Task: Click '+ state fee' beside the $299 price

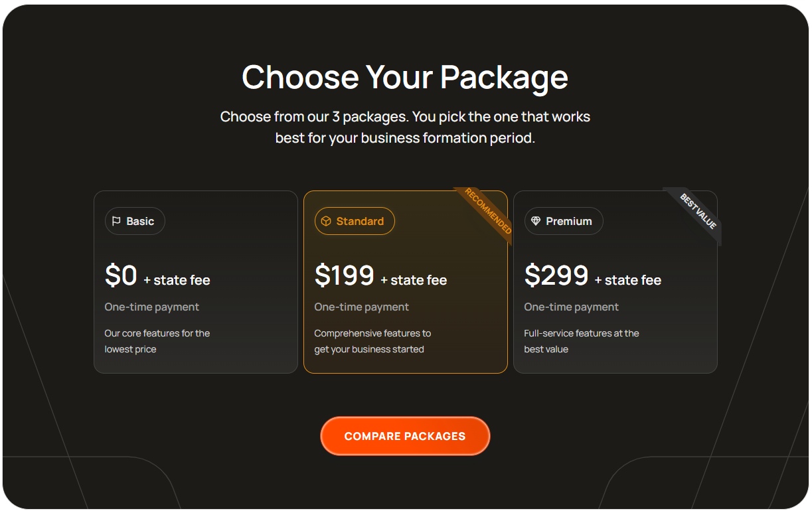Action: (628, 280)
